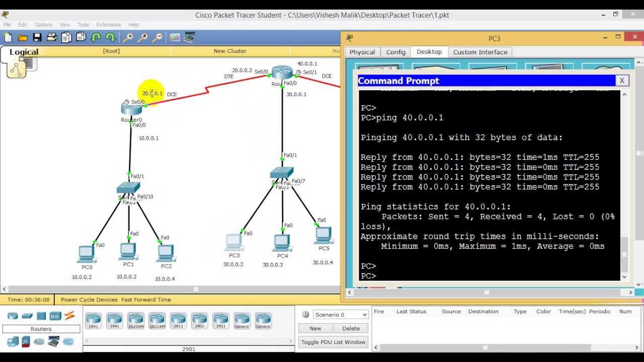Pick the 1841 router model
The width and height of the screenshot is (644, 362).
point(93,320)
